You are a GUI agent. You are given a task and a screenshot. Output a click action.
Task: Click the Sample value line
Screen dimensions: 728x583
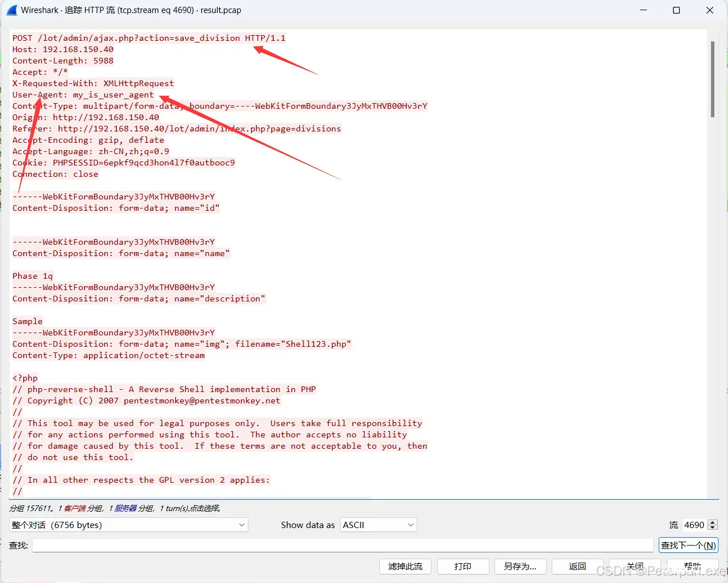(27, 321)
